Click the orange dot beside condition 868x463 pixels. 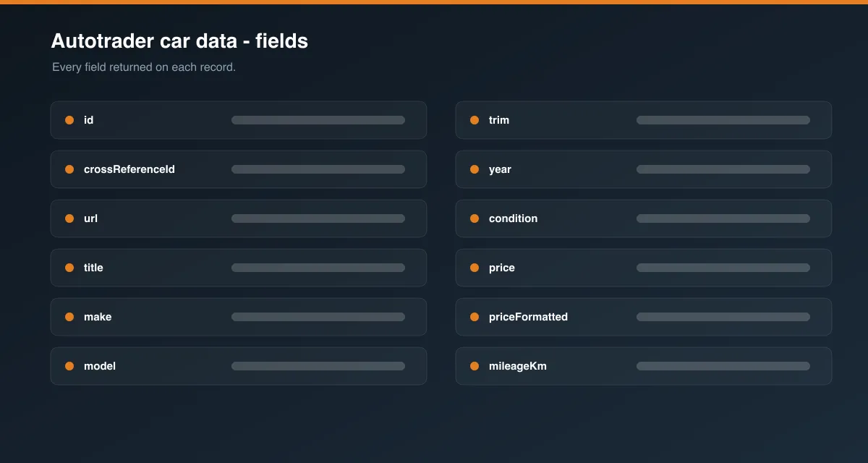tap(475, 218)
